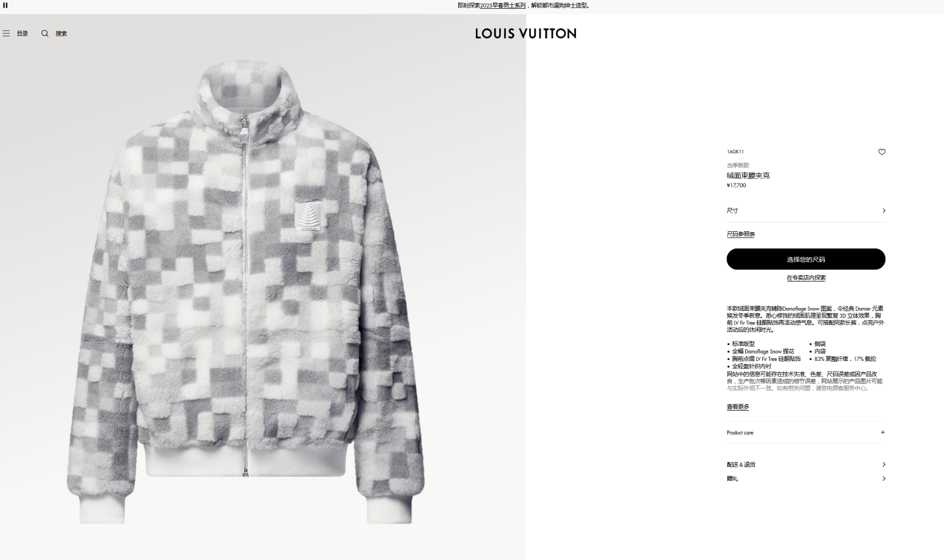Click the 尺寸 size row label
The height and width of the screenshot is (560, 944).
tap(732, 211)
